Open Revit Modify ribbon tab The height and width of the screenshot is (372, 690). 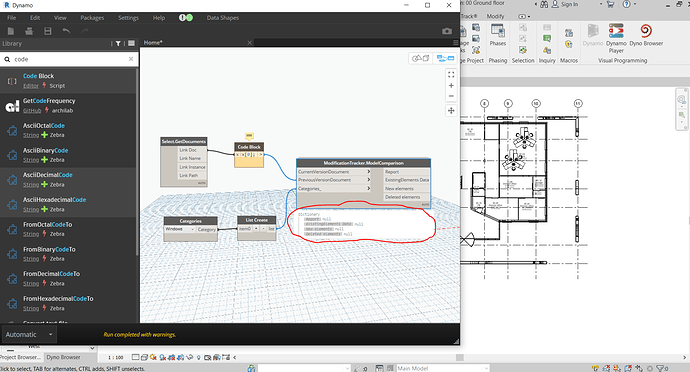click(495, 16)
